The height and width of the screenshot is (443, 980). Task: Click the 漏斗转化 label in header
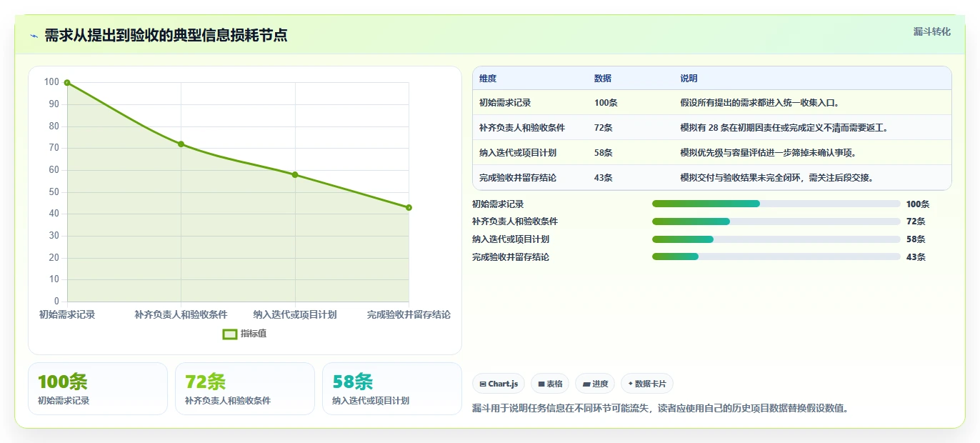pos(932,31)
